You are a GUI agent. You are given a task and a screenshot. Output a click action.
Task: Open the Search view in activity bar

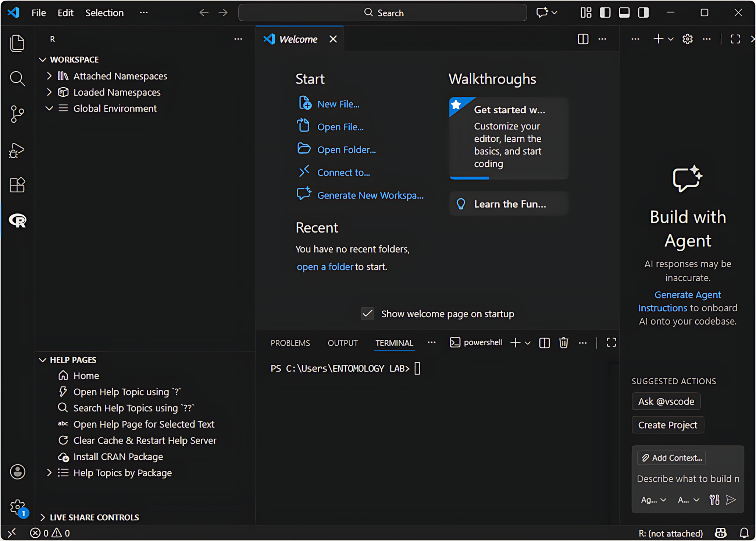[17, 78]
